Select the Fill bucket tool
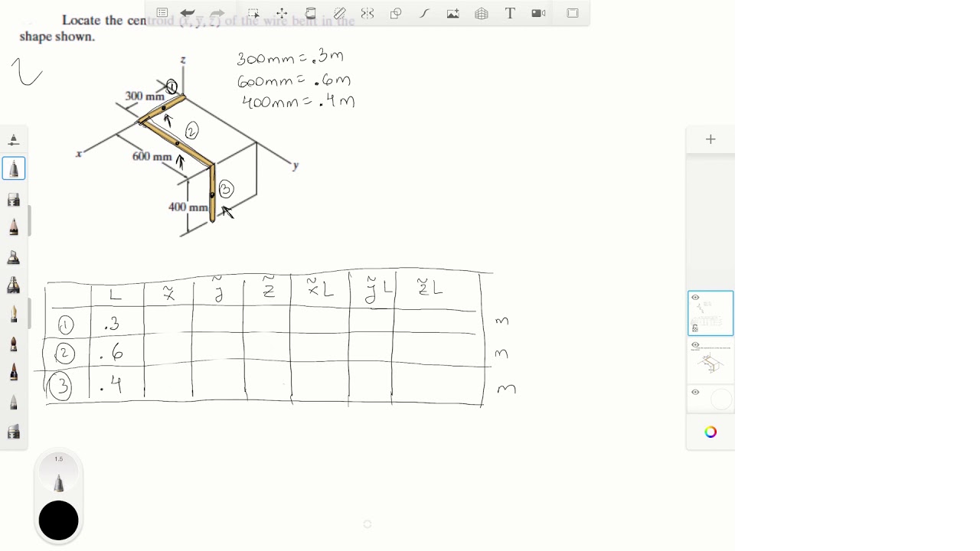Image resolution: width=980 pixels, height=551 pixels. 311,13
